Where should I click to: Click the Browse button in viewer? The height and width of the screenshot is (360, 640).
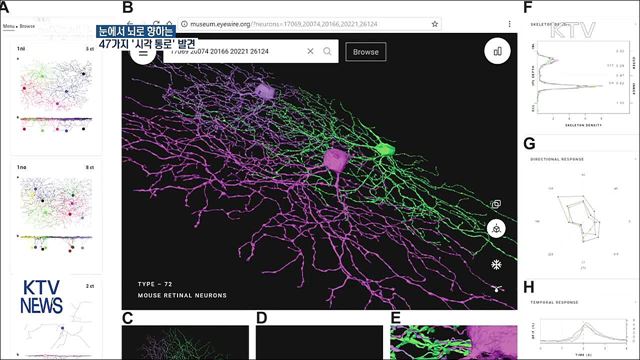pos(366,52)
